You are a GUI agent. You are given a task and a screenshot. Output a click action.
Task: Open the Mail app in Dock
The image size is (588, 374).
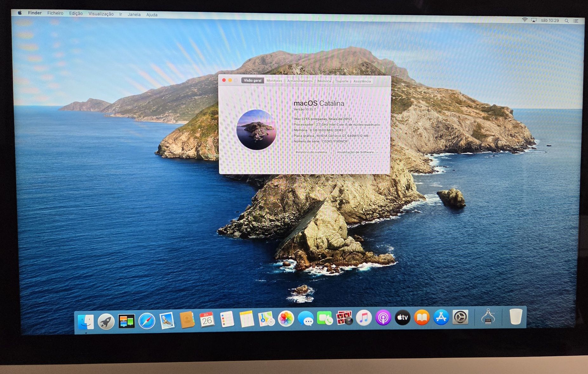point(167,320)
